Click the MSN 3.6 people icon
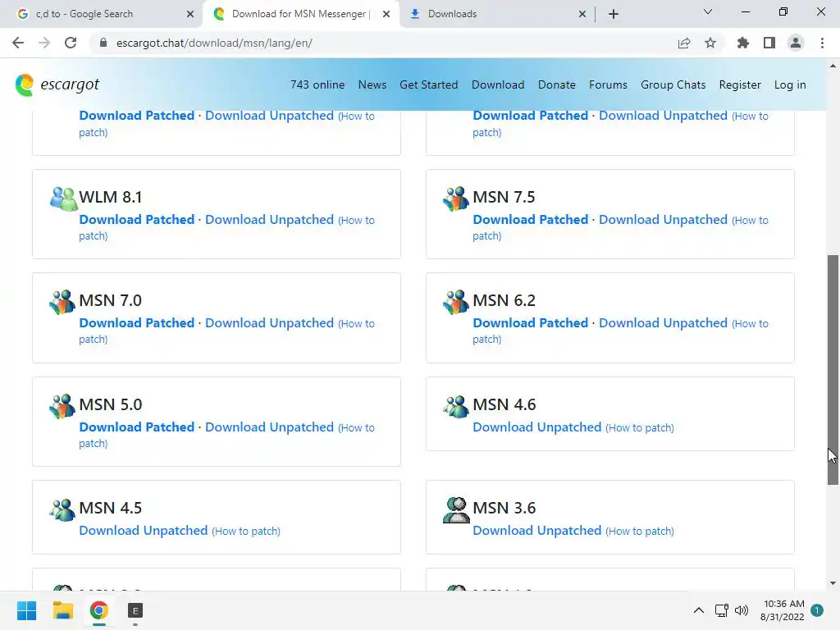Screen dimensions: 840x630 point(456,509)
